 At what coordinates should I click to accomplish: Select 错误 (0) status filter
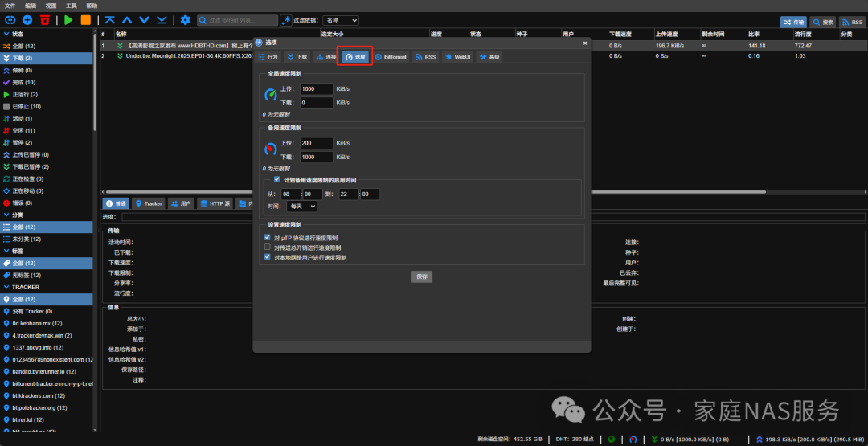pos(47,203)
